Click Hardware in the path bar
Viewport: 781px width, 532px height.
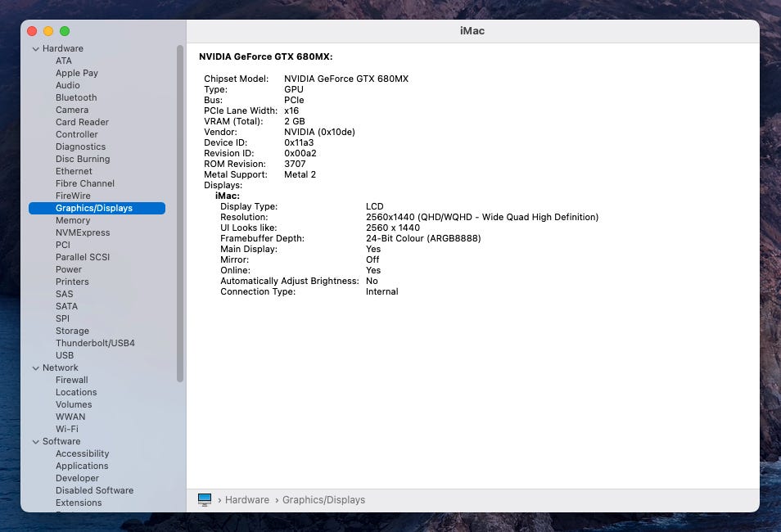246,499
